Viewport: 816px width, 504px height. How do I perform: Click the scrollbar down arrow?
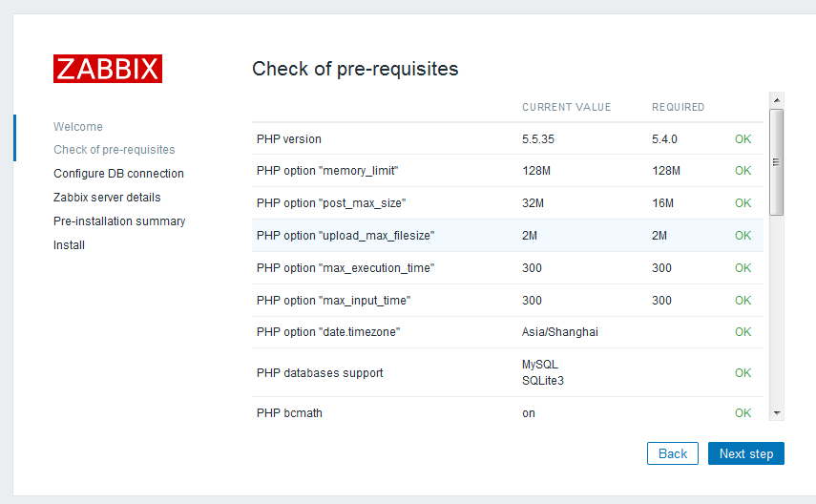tap(776, 412)
